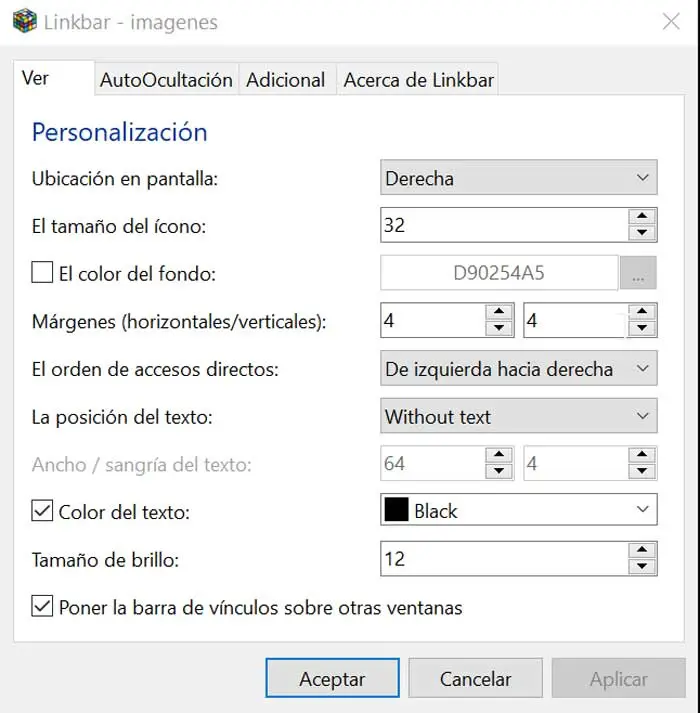
Task: Open 'Ubicación en pantalla' dropdown showing Derecha
Action: [x=518, y=179]
